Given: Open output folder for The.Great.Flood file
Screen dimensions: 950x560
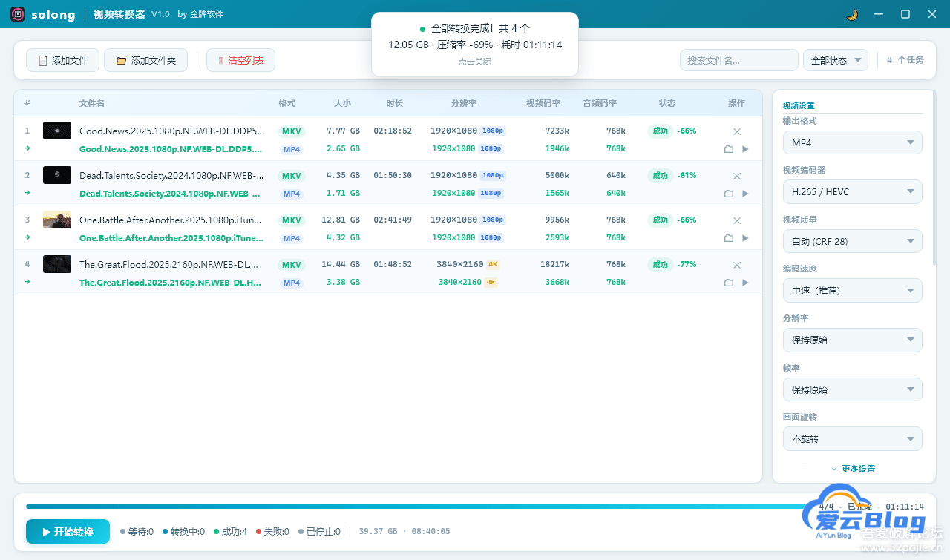Looking at the screenshot, I should click(x=729, y=283).
